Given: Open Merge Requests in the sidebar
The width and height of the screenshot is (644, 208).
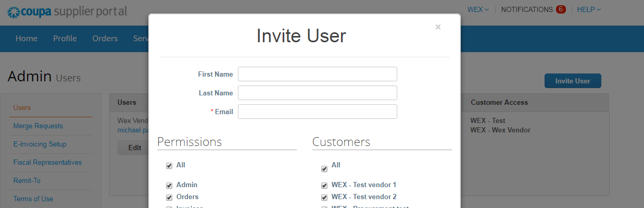Looking at the screenshot, I should click(38, 126).
